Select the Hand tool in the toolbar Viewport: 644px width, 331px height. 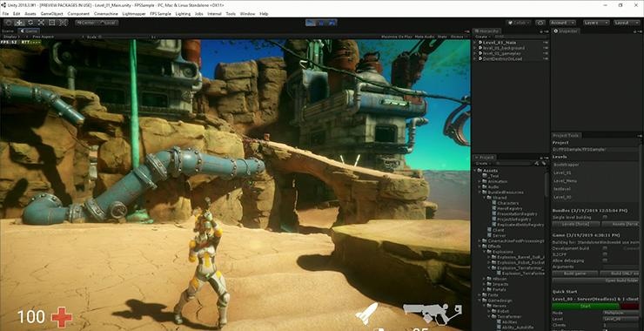(x=8, y=23)
